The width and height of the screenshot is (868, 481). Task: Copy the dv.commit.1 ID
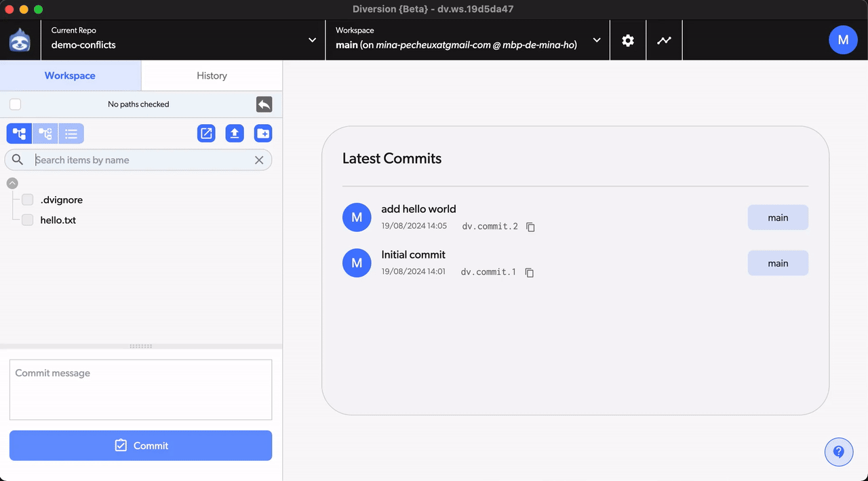tap(530, 272)
